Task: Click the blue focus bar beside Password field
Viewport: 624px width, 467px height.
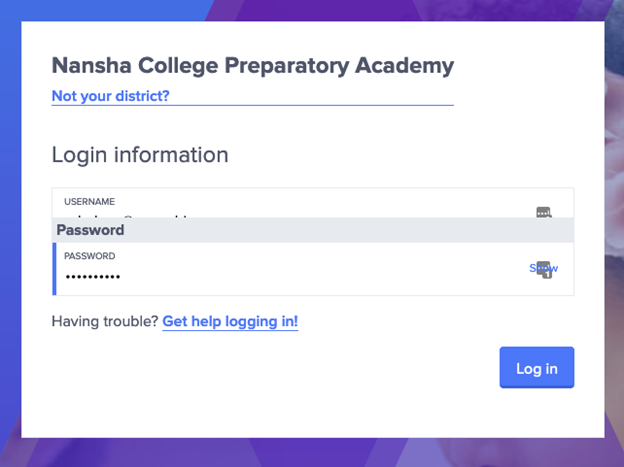Action: coord(54,269)
